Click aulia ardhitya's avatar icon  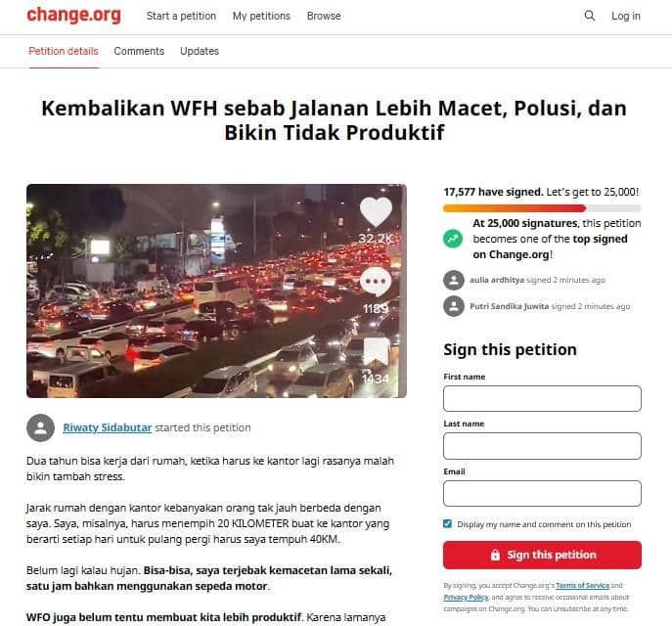tap(454, 280)
